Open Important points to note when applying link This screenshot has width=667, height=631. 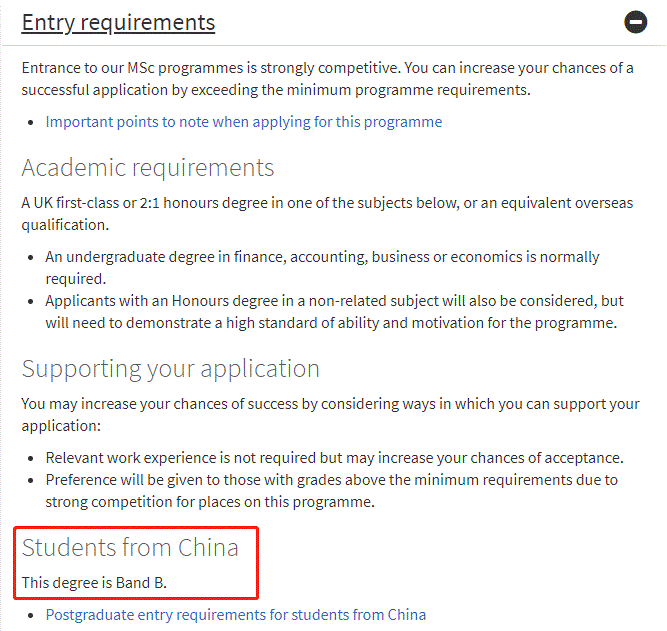[x=244, y=122]
